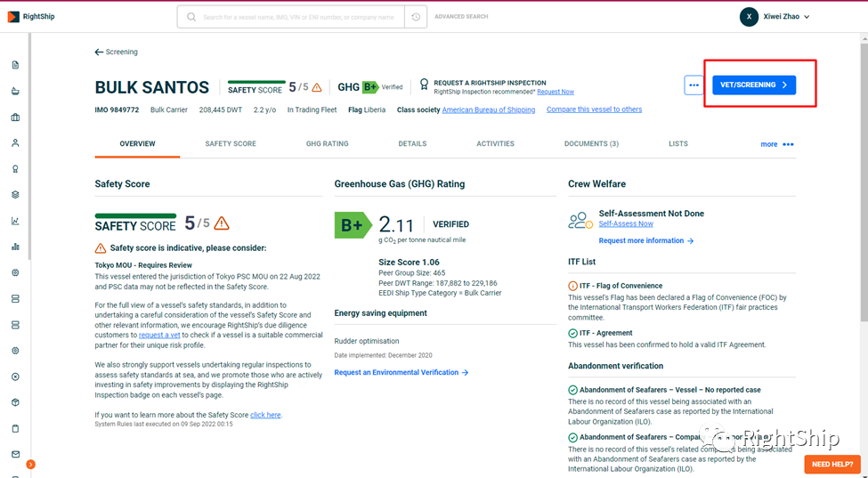Click 'Request an Environmental Verification' link

(x=402, y=373)
